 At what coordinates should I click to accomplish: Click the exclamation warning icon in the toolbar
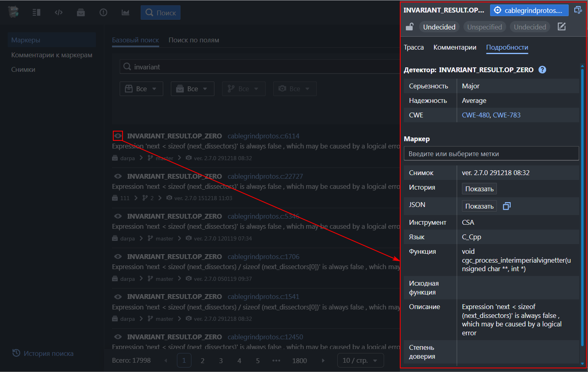pyautogui.click(x=103, y=13)
